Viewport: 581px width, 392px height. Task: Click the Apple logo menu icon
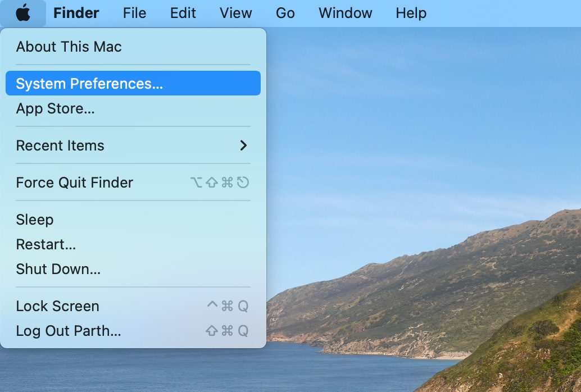click(x=23, y=13)
